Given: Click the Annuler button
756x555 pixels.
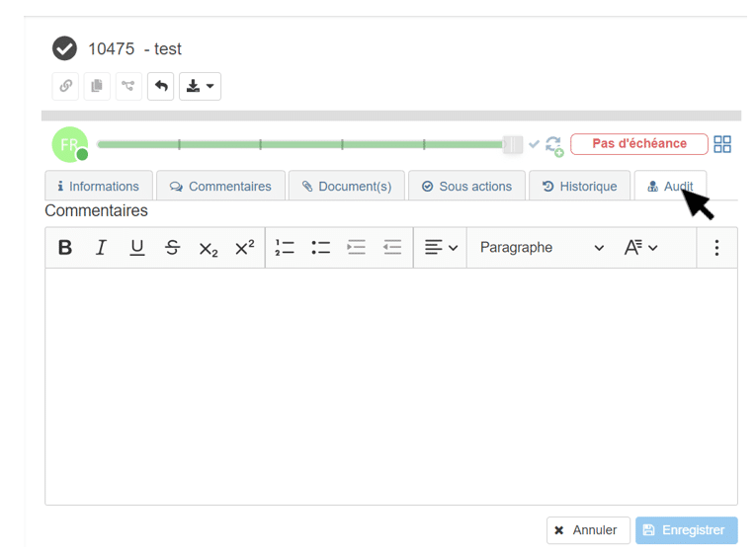Looking at the screenshot, I should click(x=588, y=530).
